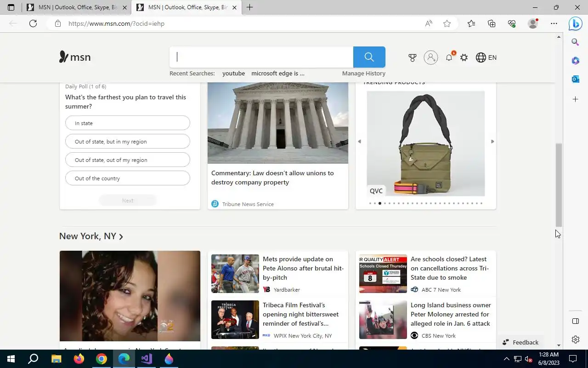Select recent search microsoft edge is

click(x=278, y=73)
